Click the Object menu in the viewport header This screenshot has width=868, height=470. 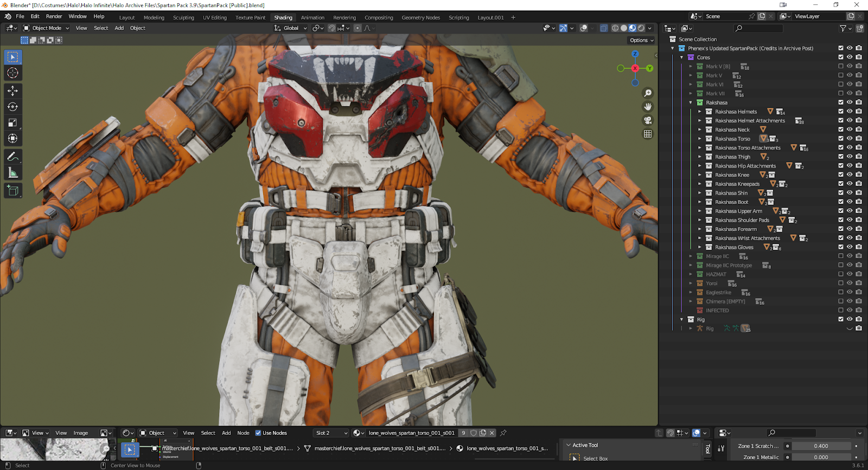137,28
